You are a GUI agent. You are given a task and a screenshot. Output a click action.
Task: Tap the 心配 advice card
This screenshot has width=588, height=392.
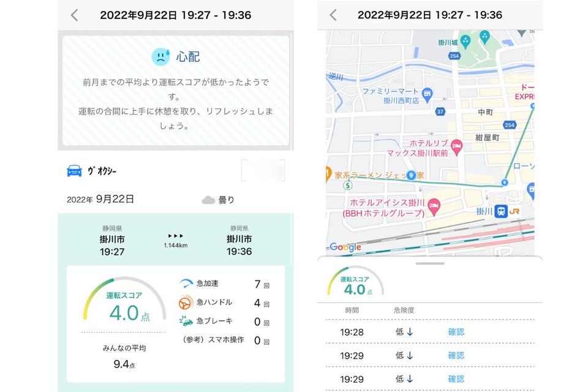click(176, 91)
